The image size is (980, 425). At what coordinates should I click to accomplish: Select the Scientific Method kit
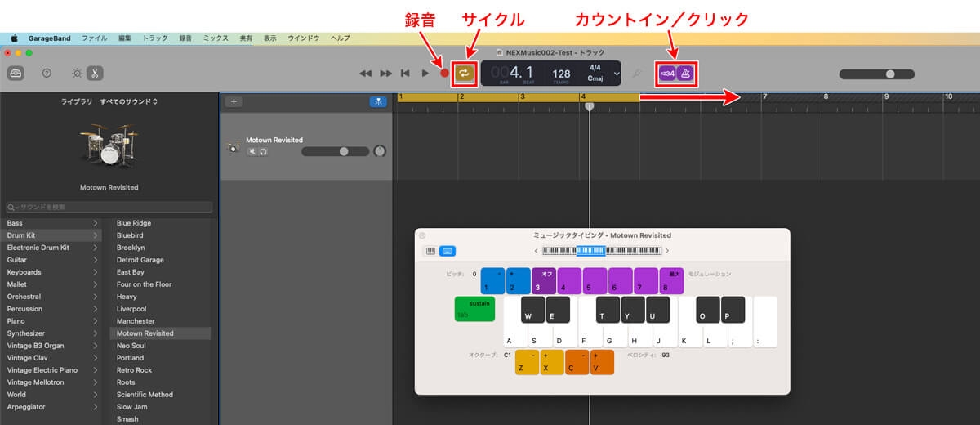click(160, 395)
